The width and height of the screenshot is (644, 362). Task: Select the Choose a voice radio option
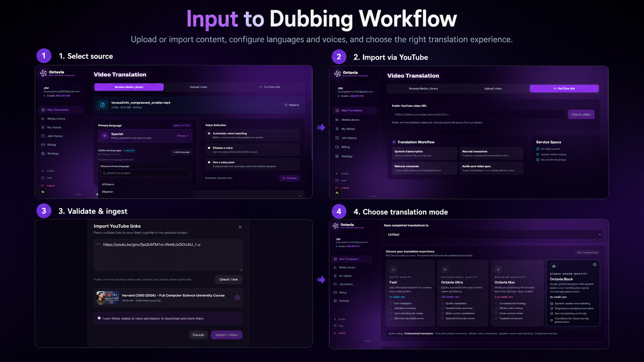tap(209, 148)
